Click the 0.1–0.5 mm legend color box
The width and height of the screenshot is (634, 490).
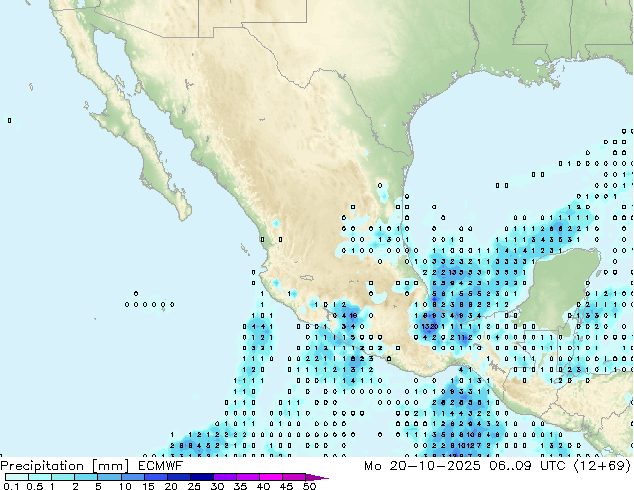pos(17,477)
